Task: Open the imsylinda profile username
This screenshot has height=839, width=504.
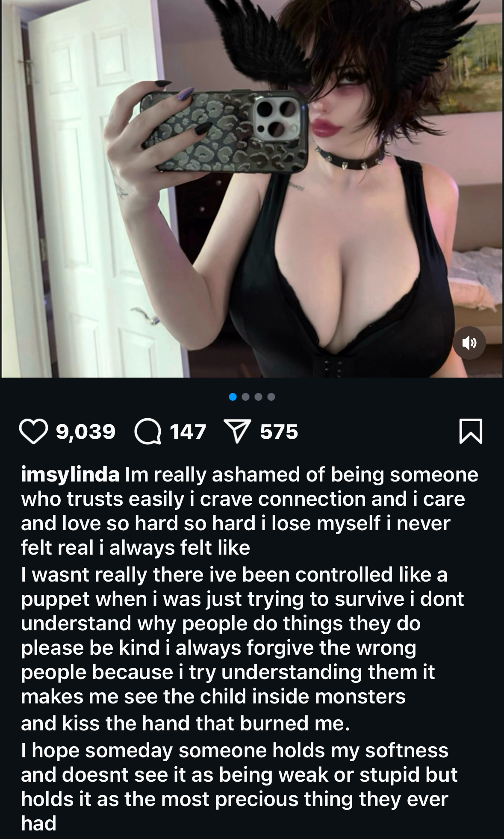Action: (x=71, y=475)
